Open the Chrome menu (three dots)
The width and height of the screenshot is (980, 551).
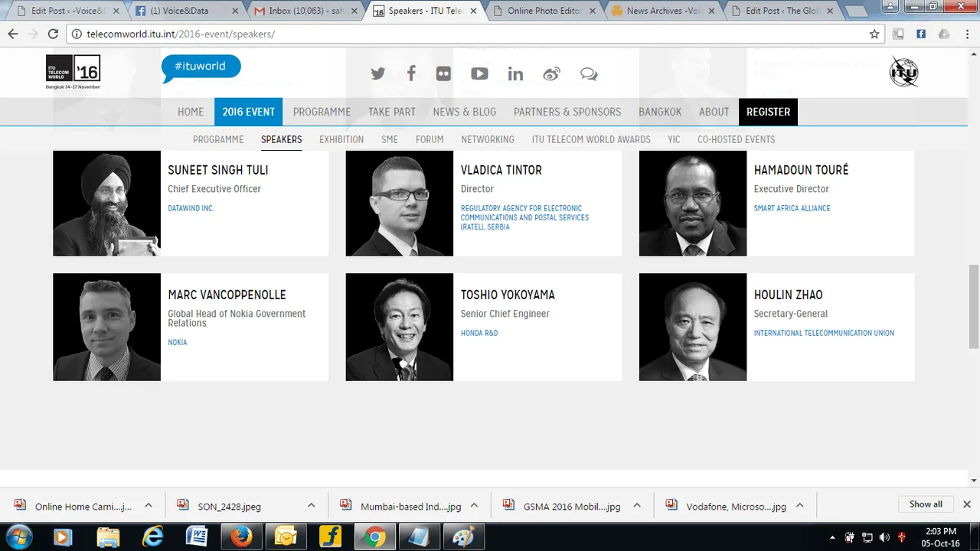[x=966, y=34]
